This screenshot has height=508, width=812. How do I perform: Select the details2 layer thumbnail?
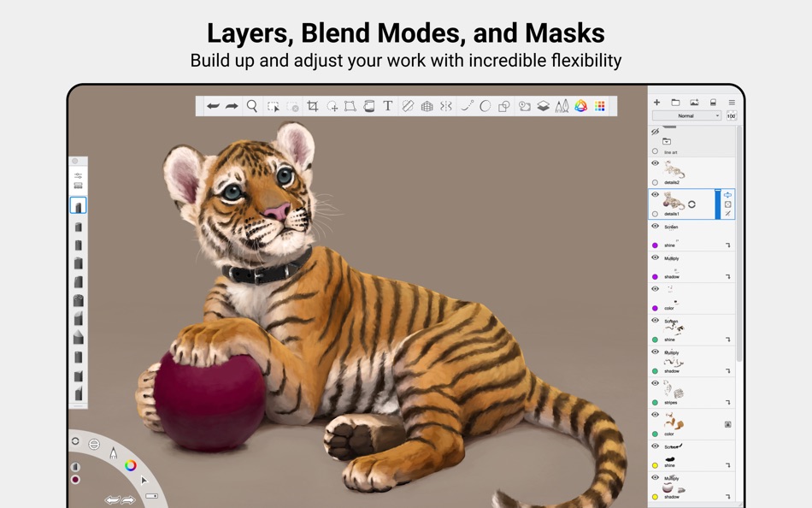click(x=674, y=169)
